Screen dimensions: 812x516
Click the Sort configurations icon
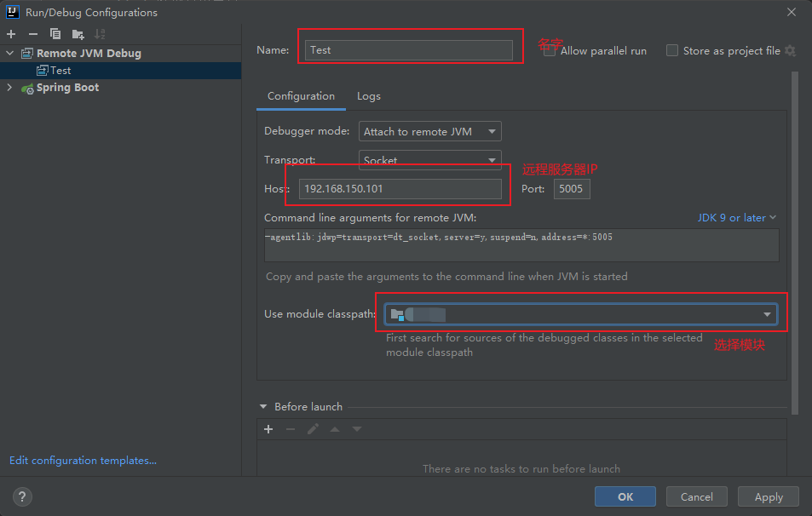coord(100,34)
